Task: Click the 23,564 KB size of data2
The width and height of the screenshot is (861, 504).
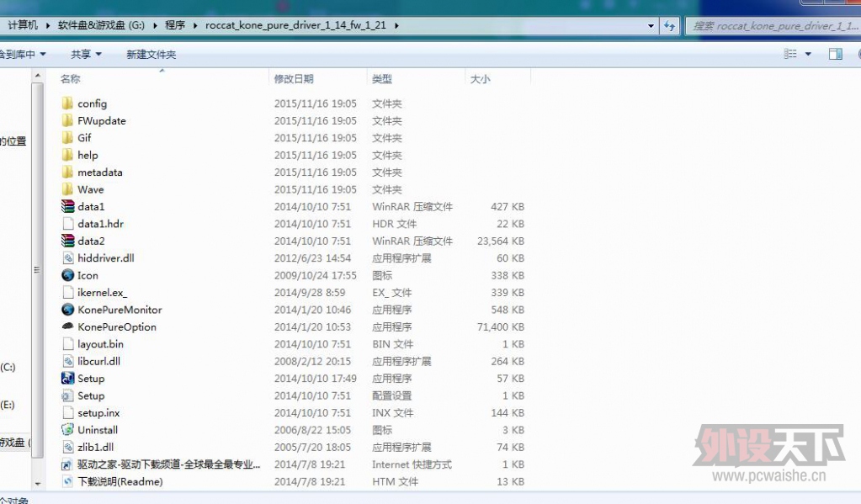Action: pos(501,241)
